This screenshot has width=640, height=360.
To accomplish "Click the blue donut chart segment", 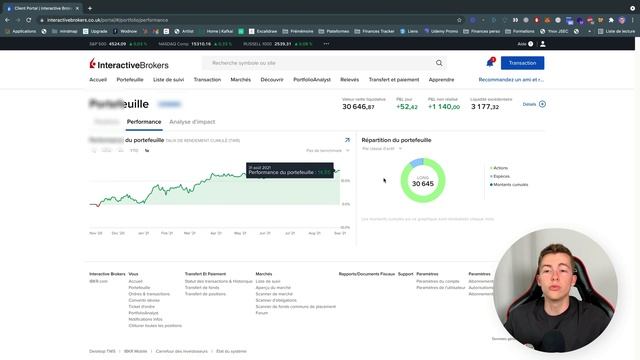I will click(417, 162).
